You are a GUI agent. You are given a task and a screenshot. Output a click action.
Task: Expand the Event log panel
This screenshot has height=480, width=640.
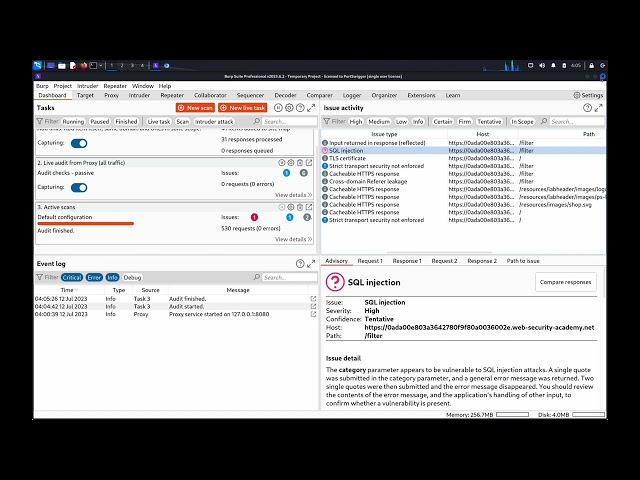tap(311, 264)
